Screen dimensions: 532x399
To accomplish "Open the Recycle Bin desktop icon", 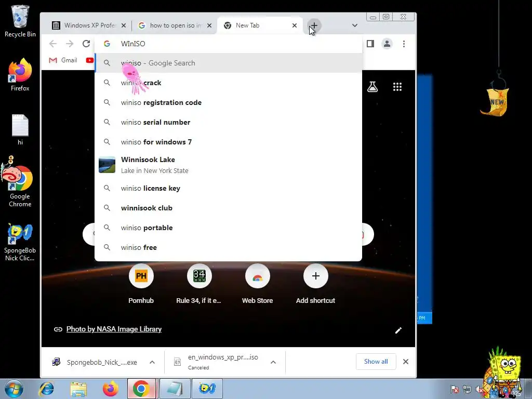I will pos(20,21).
